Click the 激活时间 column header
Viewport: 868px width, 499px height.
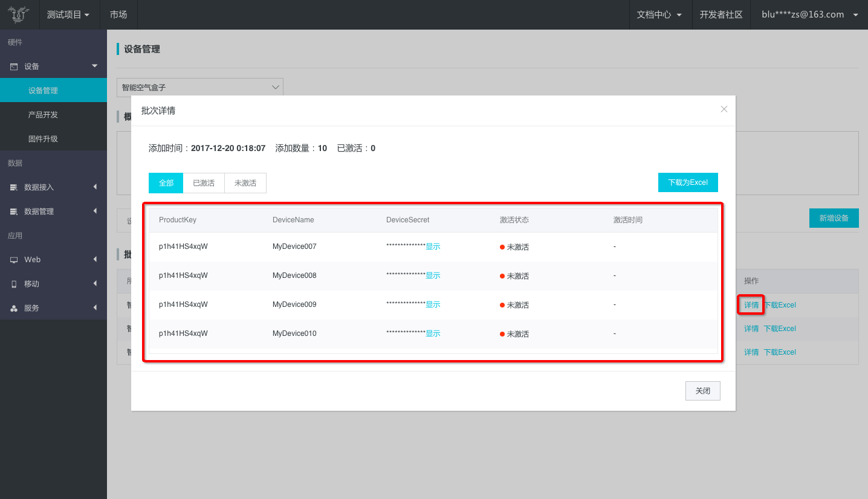(628, 220)
